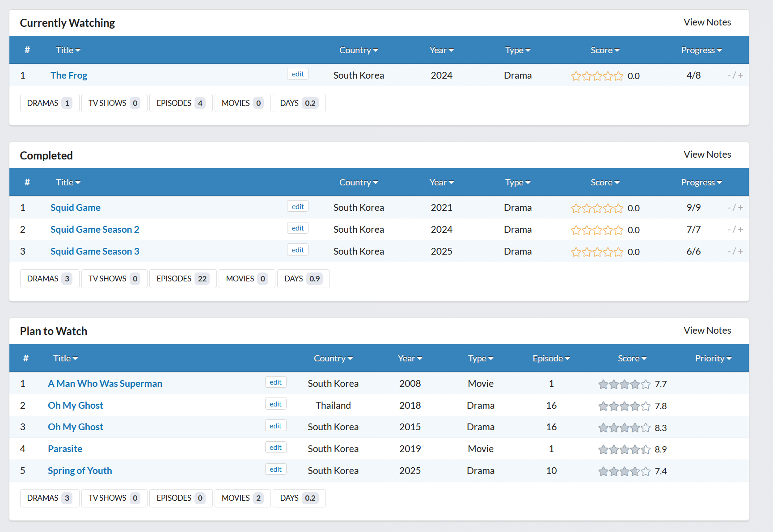Sort Plan to Watch by Score
This screenshot has height=532, width=773.
pyautogui.click(x=632, y=358)
